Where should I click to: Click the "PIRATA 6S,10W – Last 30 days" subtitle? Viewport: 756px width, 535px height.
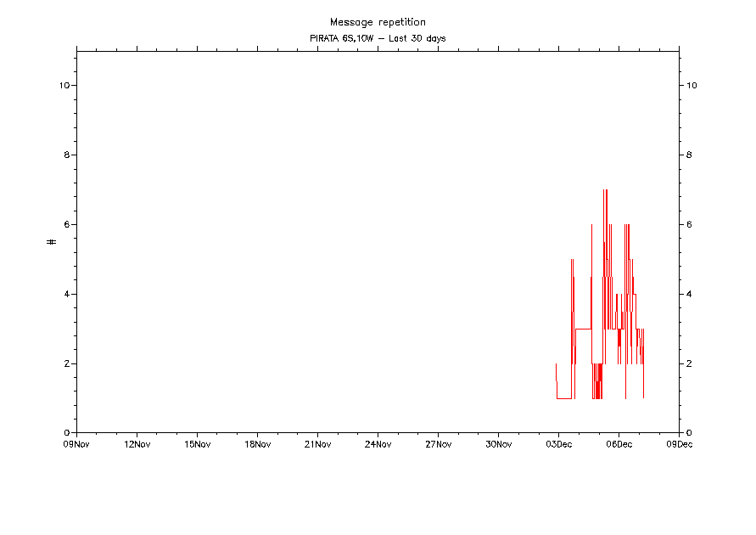378,38
